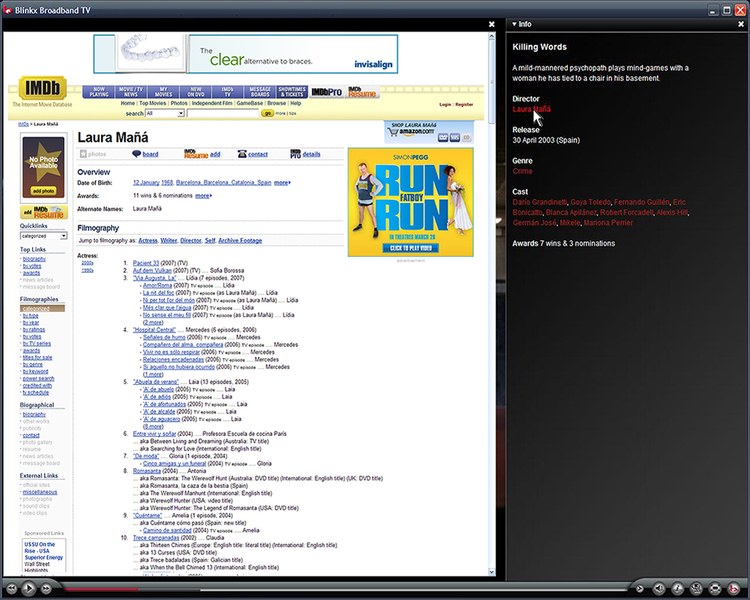Viewport: 750px width, 600px height.
Task: Open the IMDbPro tab
Action: click(327, 92)
